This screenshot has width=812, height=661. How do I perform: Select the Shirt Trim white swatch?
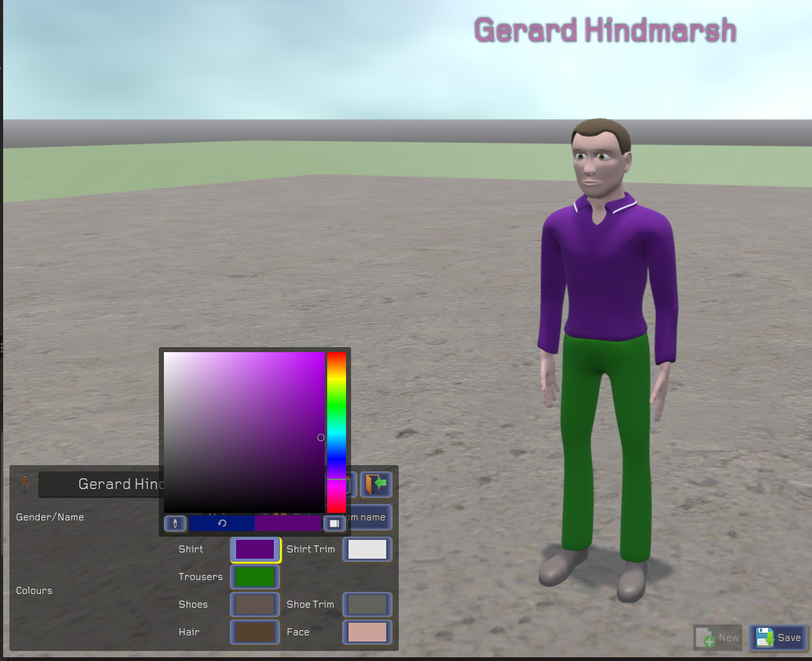pos(367,549)
